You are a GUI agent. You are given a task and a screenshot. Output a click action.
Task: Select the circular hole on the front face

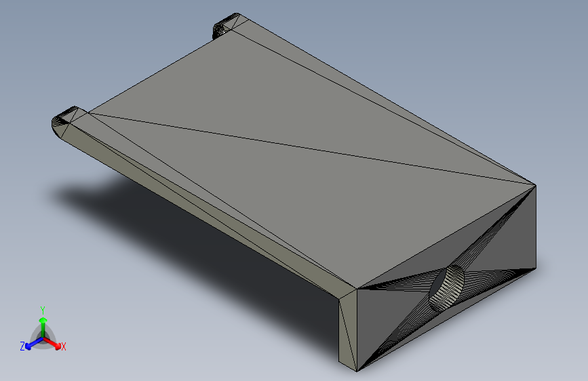[x=446, y=288]
